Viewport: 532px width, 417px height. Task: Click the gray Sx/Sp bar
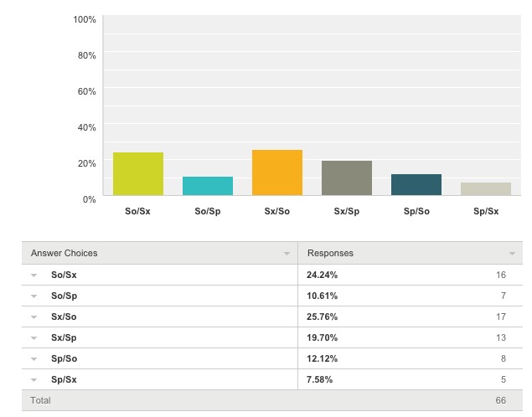[x=347, y=178]
